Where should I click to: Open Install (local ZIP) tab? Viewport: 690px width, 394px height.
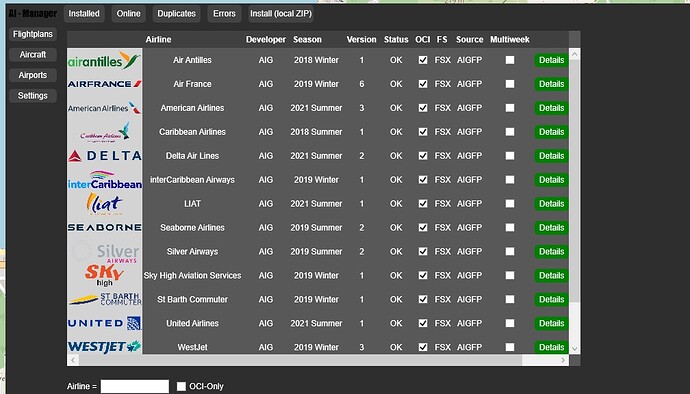pyautogui.click(x=281, y=14)
